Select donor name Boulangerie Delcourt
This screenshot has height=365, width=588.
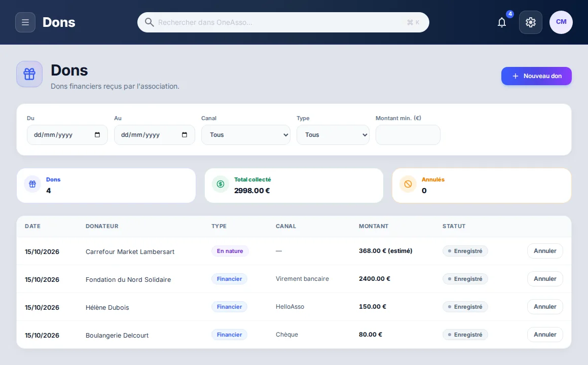[x=117, y=336]
